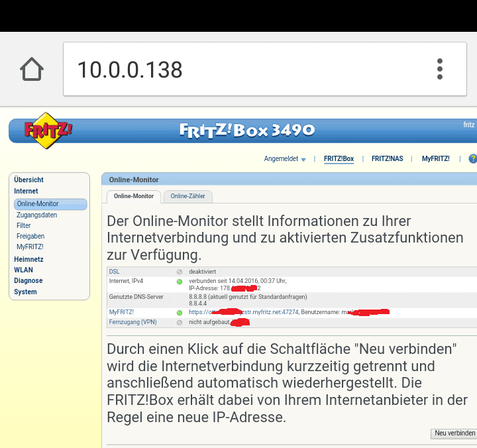Click grey status icon for Fernzugang (VPN)

(x=180, y=322)
